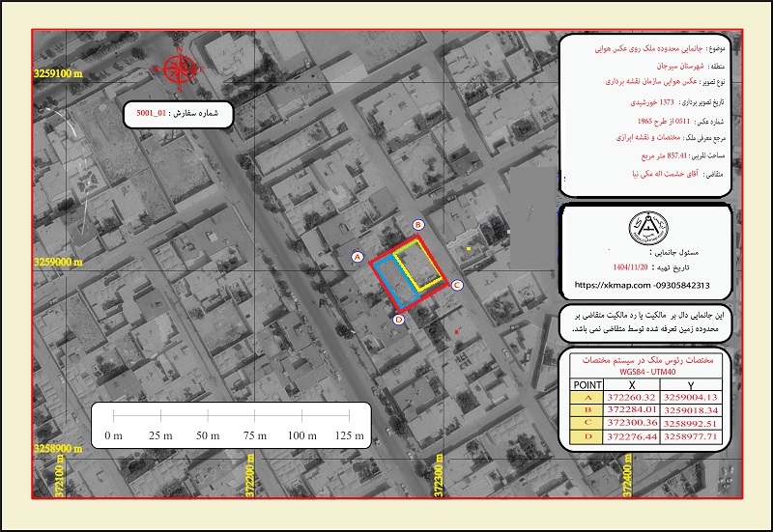Click the small yellow square marker
The width and height of the screenshot is (773, 532).
[x=469, y=249]
